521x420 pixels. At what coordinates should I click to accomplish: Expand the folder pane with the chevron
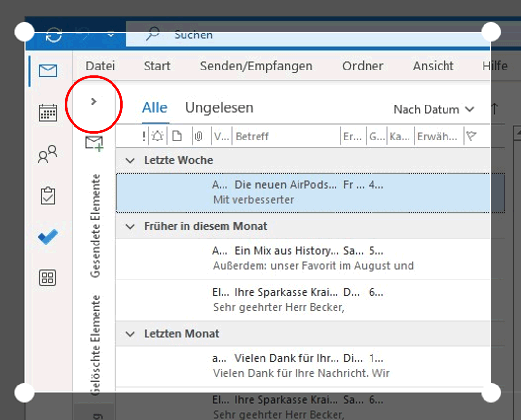pyautogui.click(x=94, y=101)
